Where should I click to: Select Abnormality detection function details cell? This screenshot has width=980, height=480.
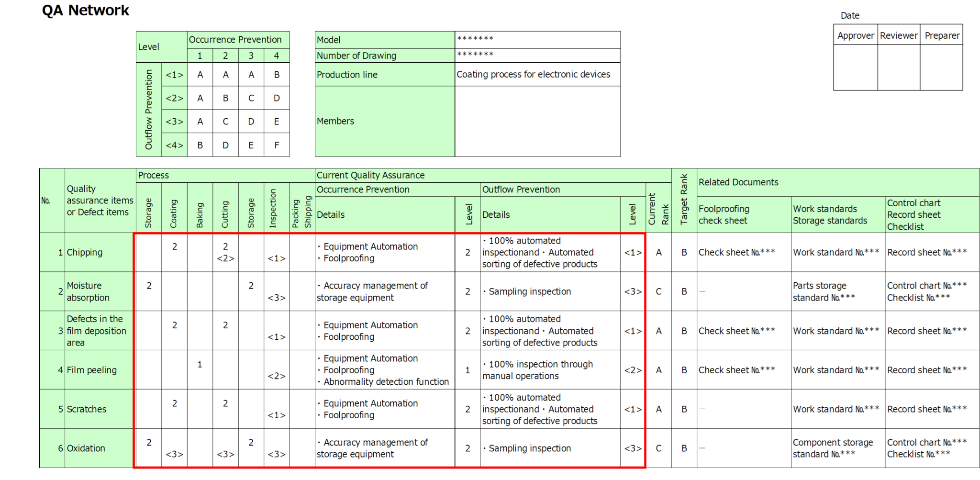[385, 370]
